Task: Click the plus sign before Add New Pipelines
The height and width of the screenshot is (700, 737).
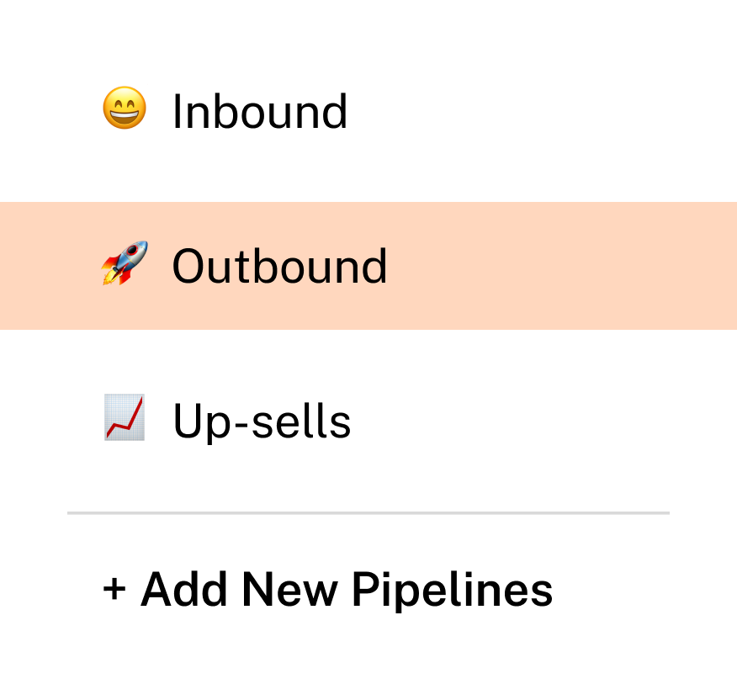Action: pyautogui.click(x=114, y=589)
